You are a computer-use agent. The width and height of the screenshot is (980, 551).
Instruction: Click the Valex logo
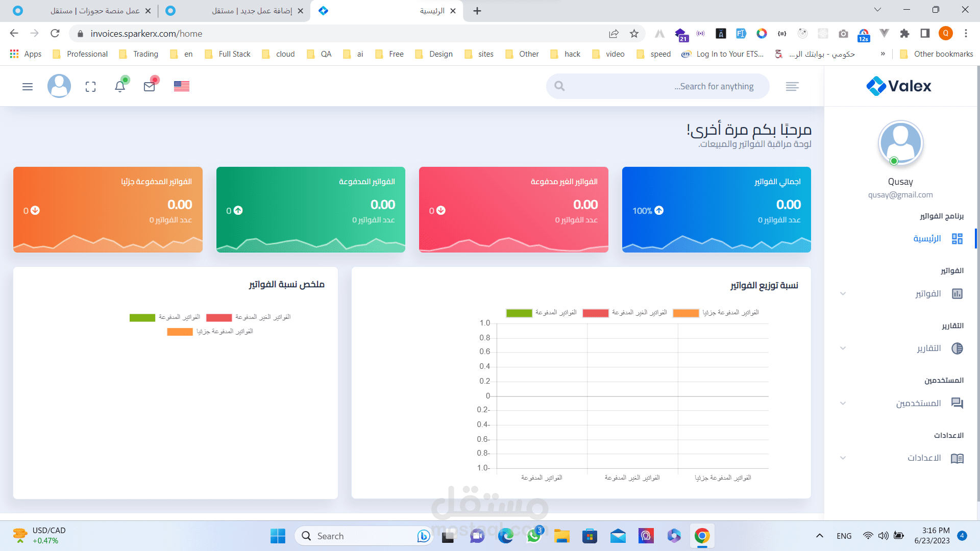[899, 86]
